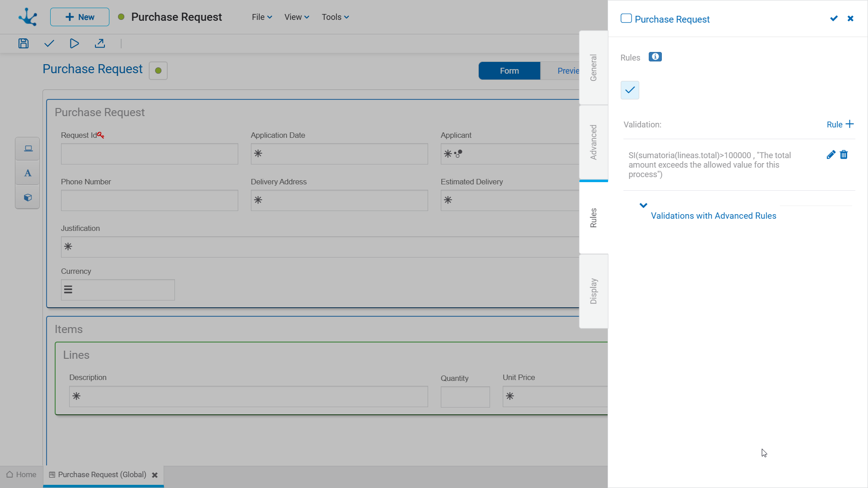Click the Rules info icon
The height and width of the screenshot is (488, 868).
pos(655,57)
